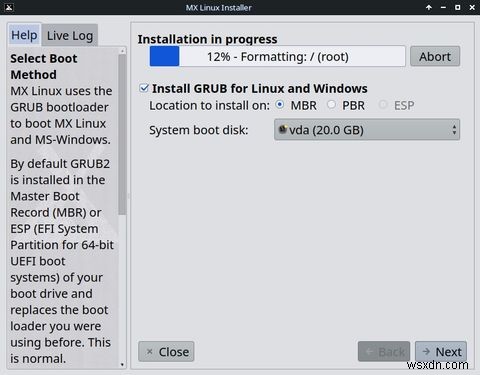The height and width of the screenshot is (375, 480).
Task: Click the MX Linux Installer window title
Action: pyautogui.click(x=219, y=7)
